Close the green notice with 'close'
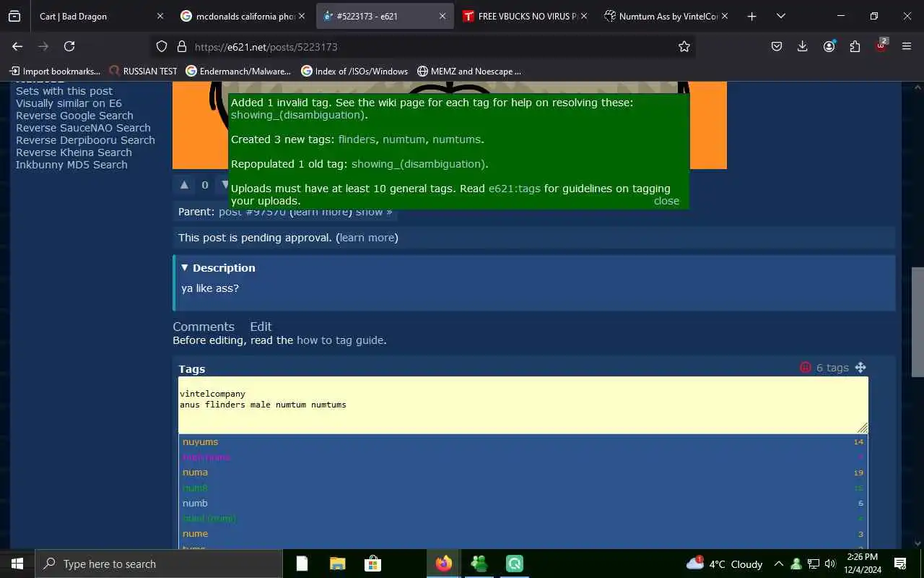The image size is (924, 578). click(666, 201)
